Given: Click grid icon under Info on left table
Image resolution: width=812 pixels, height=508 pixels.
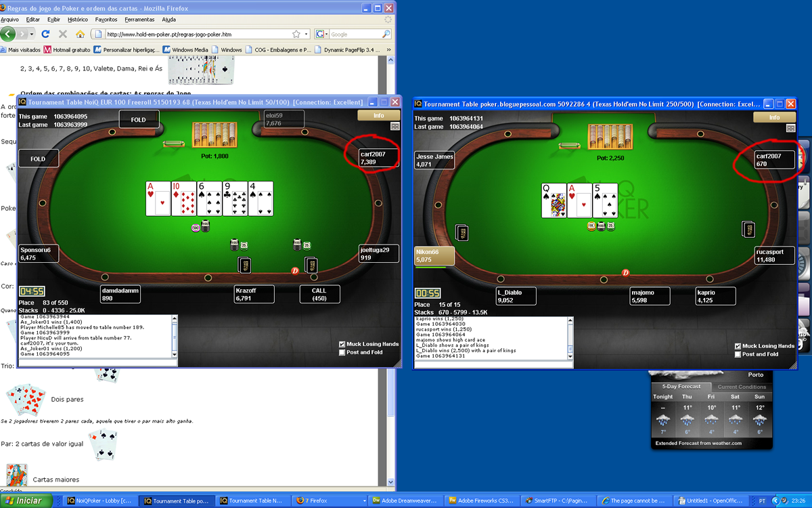Looking at the screenshot, I should (x=395, y=126).
